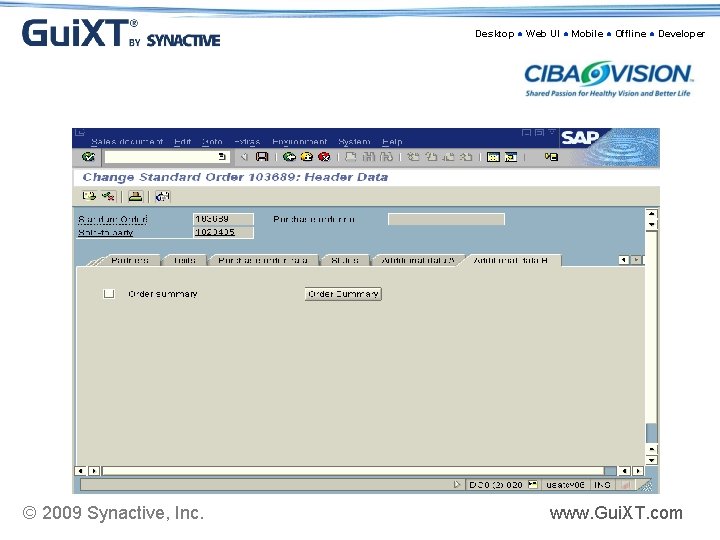Click the small arrow left of command field
This screenshot has height=540, width=720.
click(x=244, y=157)
